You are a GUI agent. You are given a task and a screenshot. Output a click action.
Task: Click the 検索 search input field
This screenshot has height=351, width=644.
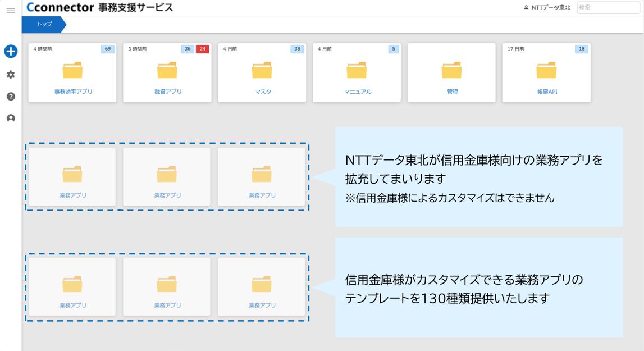608,8
